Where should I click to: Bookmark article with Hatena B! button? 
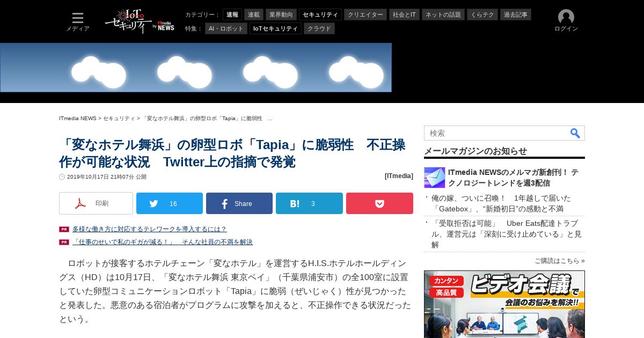point(309,203)
